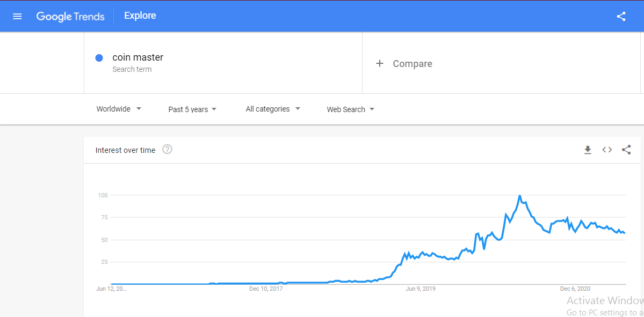Screen dimensions: 644x317
Task: Open the All categories dropdown
Action: click(x=273, y=109)
